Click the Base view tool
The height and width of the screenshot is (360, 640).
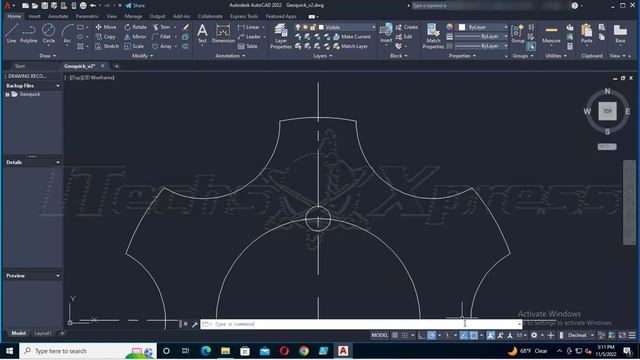click(620, 33)
